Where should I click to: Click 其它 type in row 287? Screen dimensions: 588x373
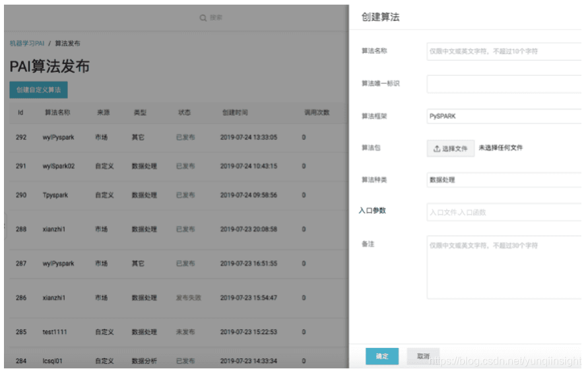point(138,263)
